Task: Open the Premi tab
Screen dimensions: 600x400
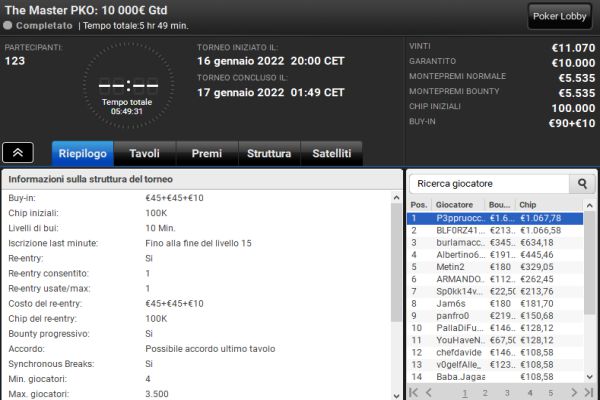Action: (207, 153)
